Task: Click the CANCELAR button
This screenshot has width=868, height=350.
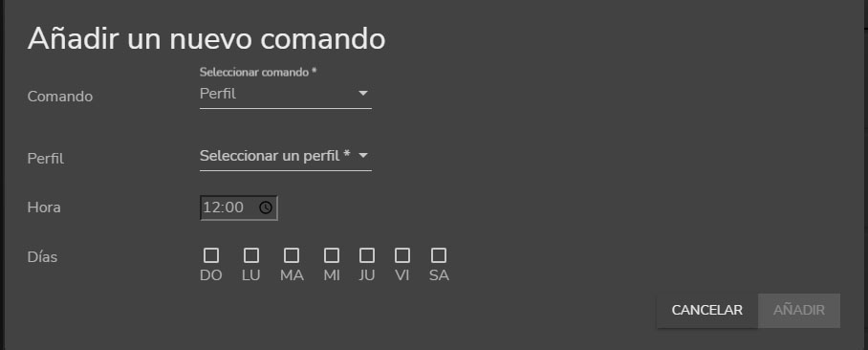Action: pos(706,310)
